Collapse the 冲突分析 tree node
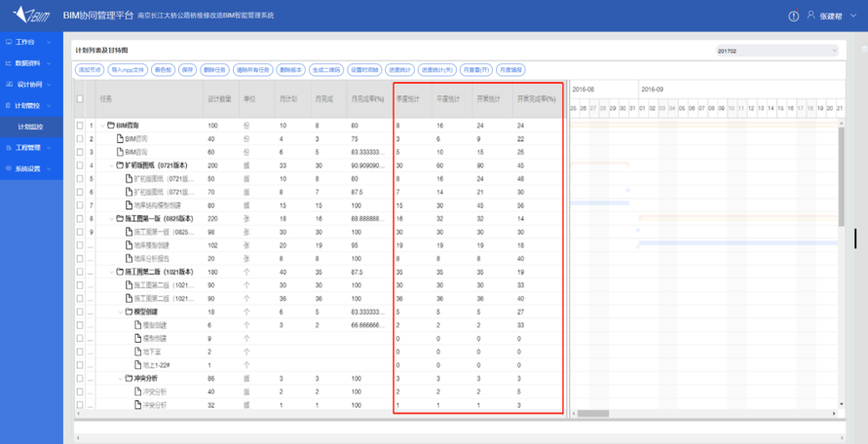868x444 pixels. (x=120, y=378)
